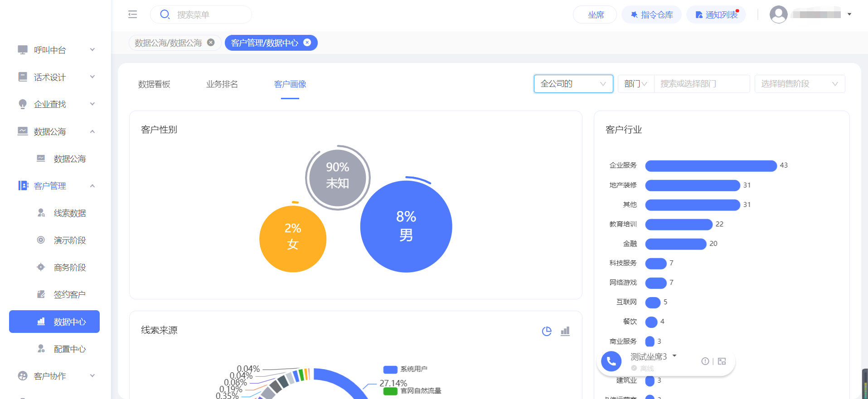This screenshot has width=868, height=399.
Task: Click the user avatar icon
Action: click(778, 14)
